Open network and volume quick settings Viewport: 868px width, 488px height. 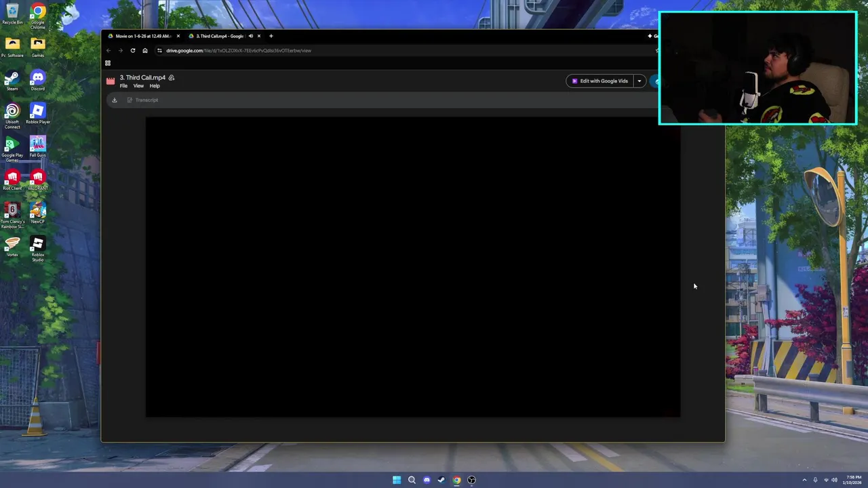tap(830, 480)
